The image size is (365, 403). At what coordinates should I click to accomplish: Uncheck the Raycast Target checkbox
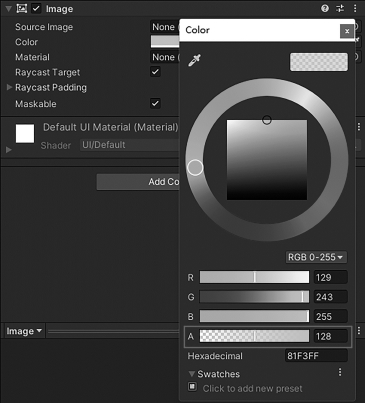[x=155, y=72]
